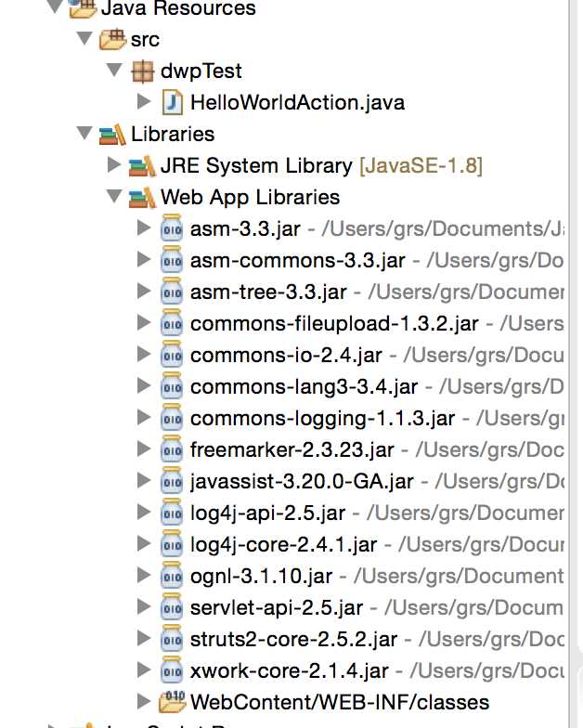Viewport: 583px width, 728px height.
Task: Collapse the Web App Libraries node
Action: pyautogui.click(x=114, y=197)
